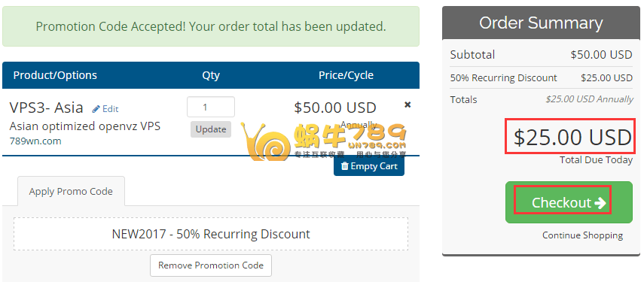The height and width of the screenshot is (282, 644).
Task: Click the Order Summary heading
Action: 541,23
